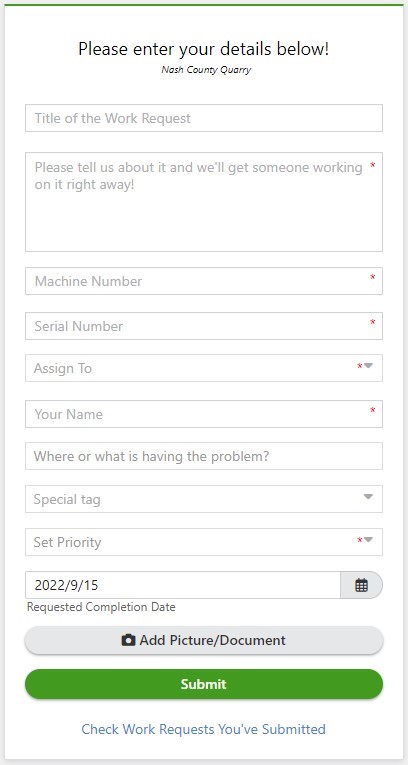This screenshot has height=765, width=408.
Task: Open Check Work Requests You've Submitted link
Action: (204, 729)
